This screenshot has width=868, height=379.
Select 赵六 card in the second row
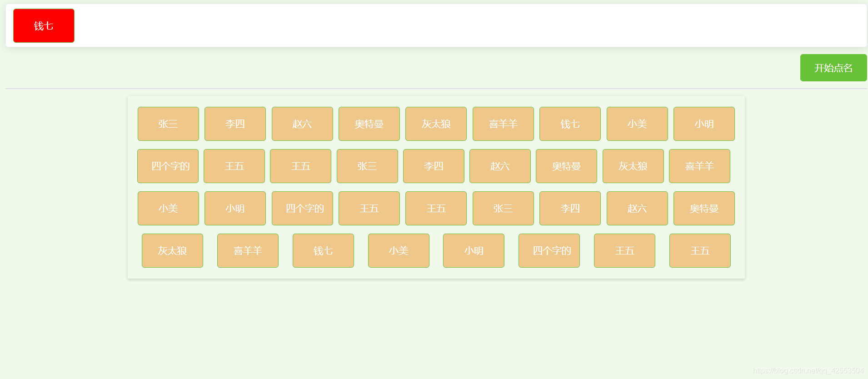tap(500, 166)
